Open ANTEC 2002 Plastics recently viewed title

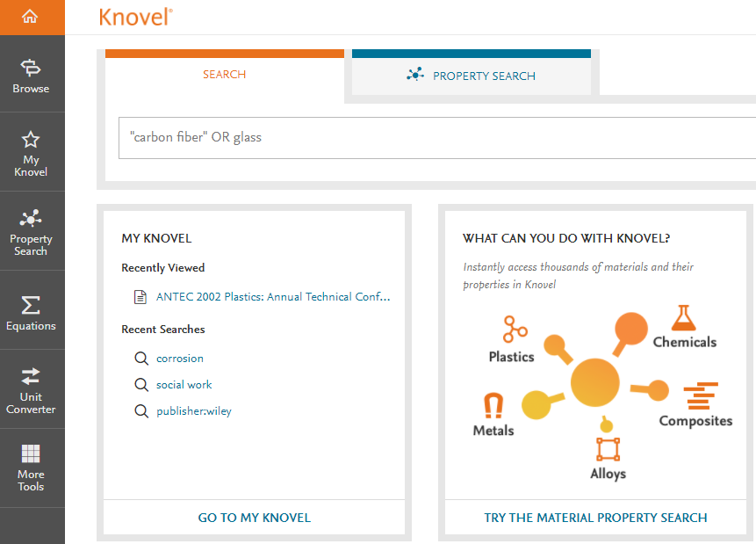coord(273,297)
